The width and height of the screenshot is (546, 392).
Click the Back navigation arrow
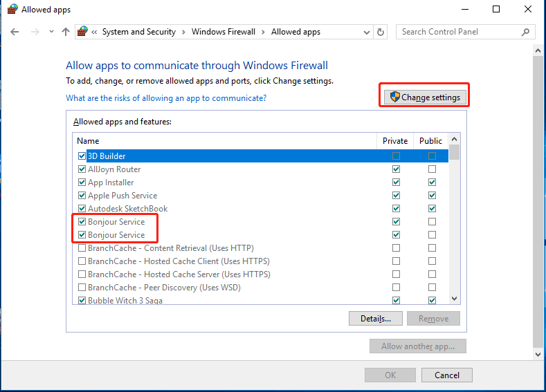pyautogui.click(x=15, y=32)
